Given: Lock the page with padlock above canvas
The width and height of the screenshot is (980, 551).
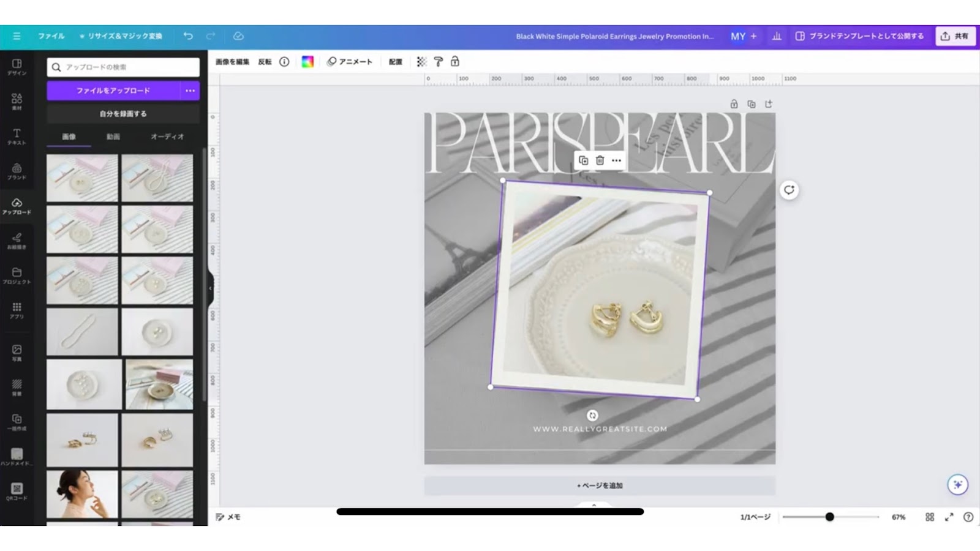Looking at the screenshot, I should pyautogui.click(x=734, y=104).
